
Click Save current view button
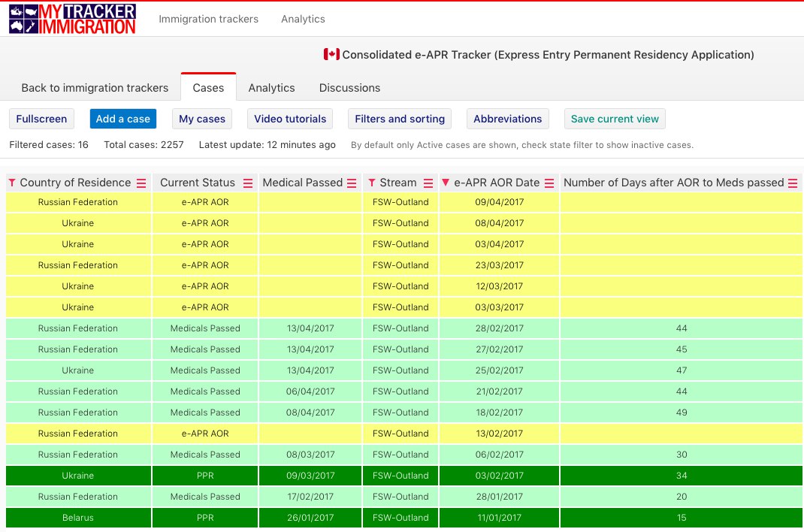pos(615,119)
